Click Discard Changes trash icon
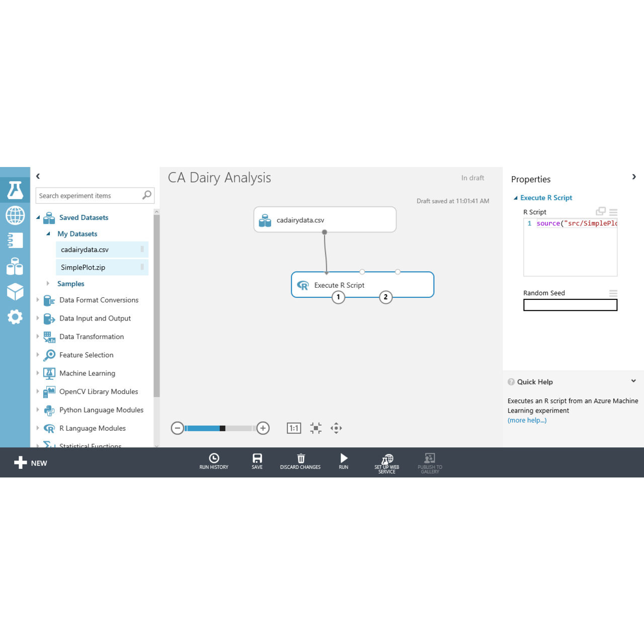 click(300, 460)
